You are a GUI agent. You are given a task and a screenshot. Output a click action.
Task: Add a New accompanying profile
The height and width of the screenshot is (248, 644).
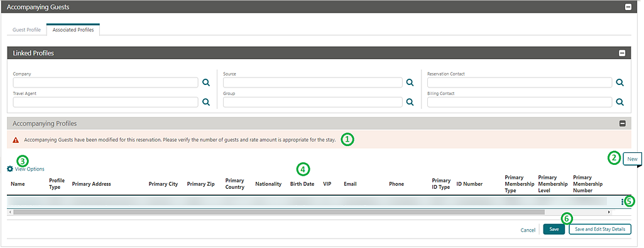[633, 159]
